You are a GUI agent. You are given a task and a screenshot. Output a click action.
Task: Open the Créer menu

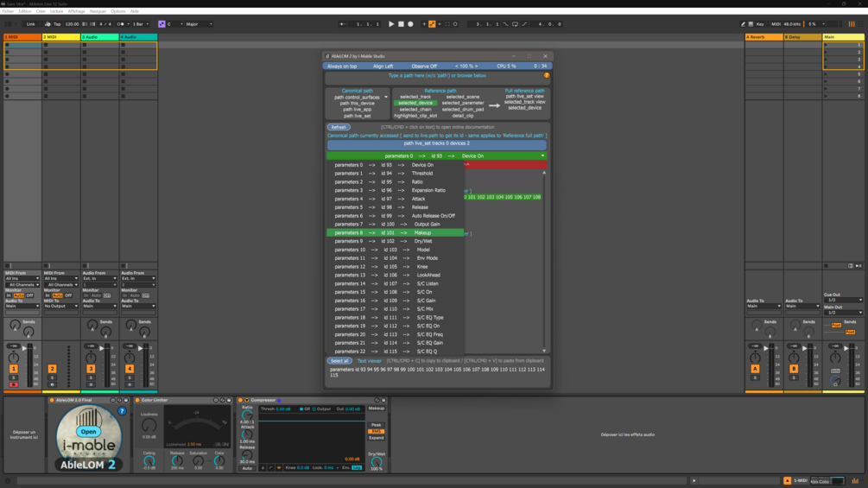click(41, 11)
